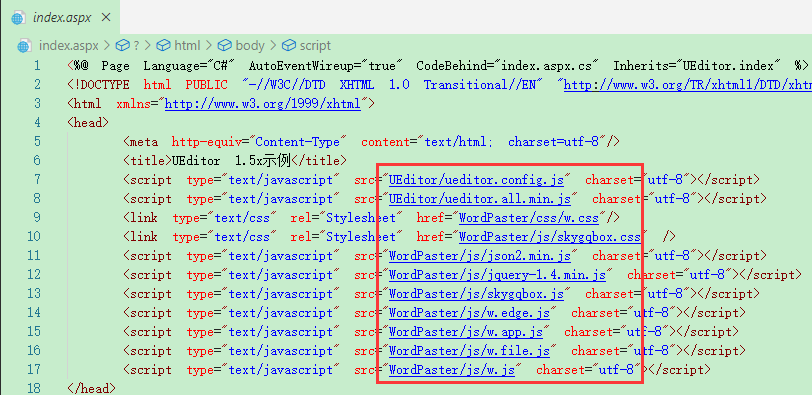
Task: Follow the UEditor/ueditor.config.js link
Action: coord(476,180)
